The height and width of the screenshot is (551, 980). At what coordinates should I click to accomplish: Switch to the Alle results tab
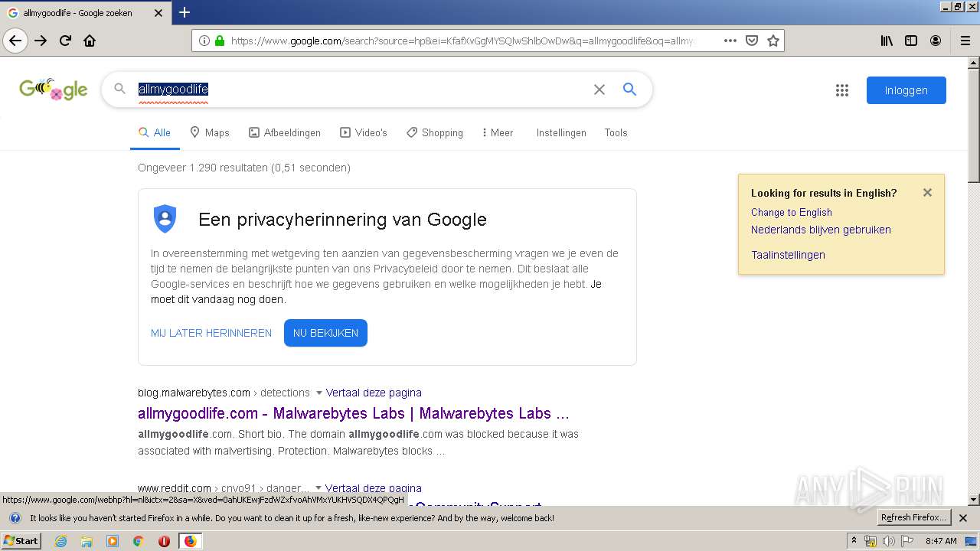(x=155, y=132)
